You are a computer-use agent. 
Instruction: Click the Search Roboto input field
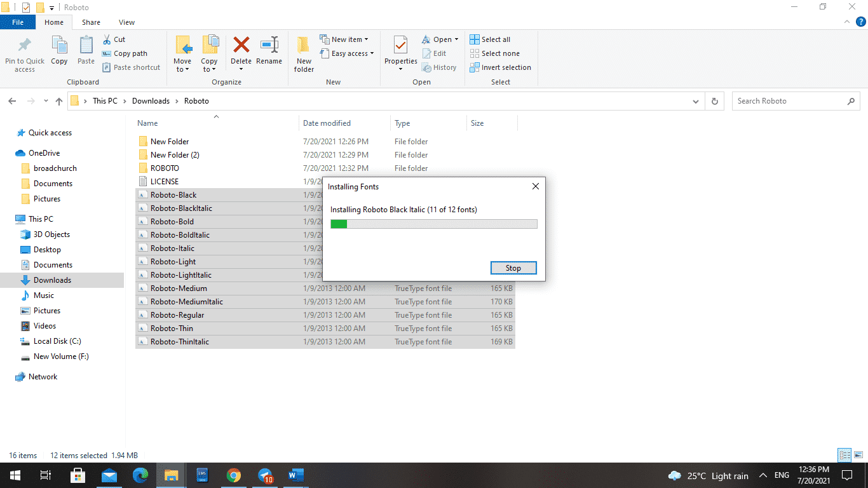pos(790,101)
